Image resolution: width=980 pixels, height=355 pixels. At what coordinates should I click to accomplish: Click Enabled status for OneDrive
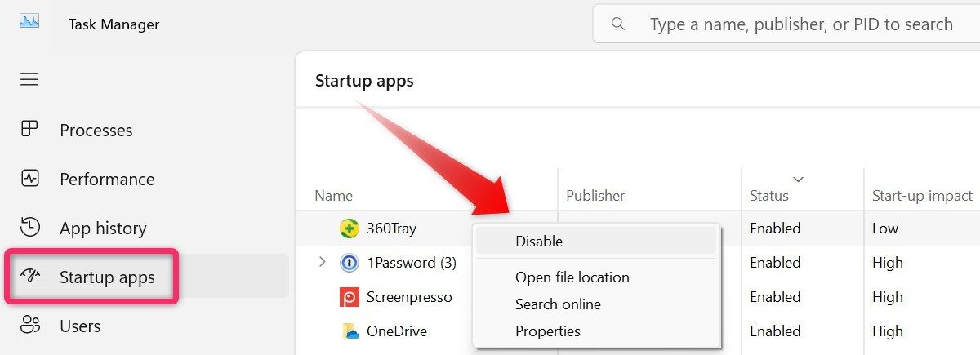pos(775,331)
